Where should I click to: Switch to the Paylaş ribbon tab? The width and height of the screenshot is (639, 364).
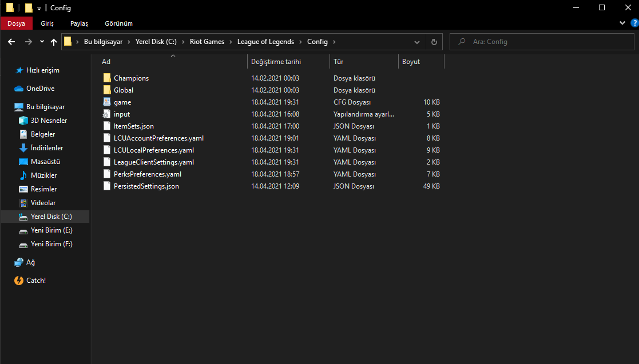tap(79, 23)
